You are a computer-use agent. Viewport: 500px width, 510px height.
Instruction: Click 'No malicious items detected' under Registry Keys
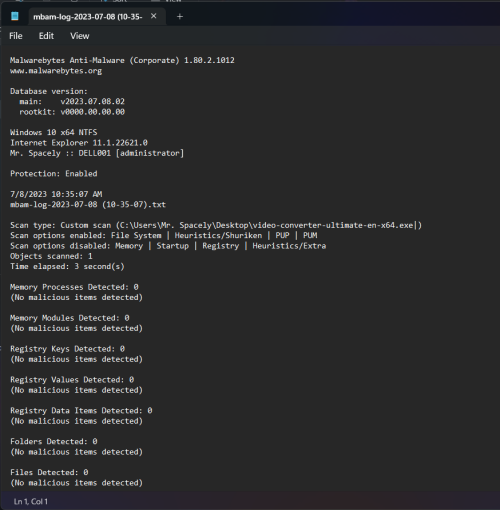click(76, 359)
